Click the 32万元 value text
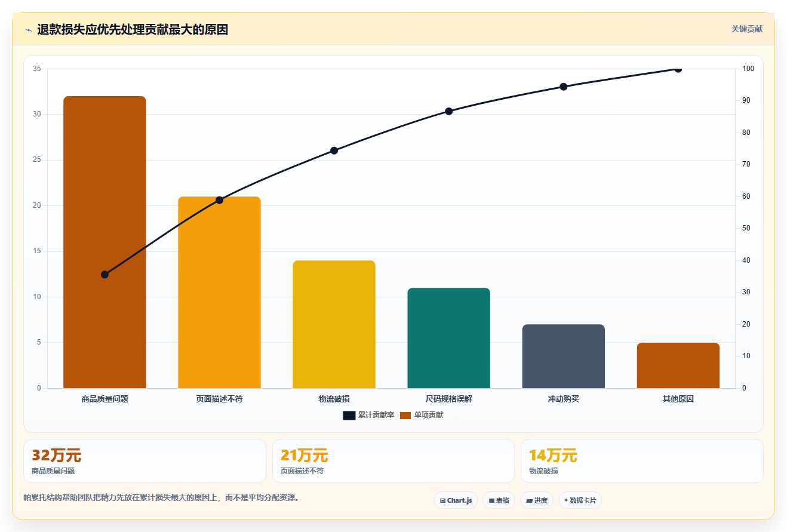This screenshot has width=787, height=532. pos(56,455)
